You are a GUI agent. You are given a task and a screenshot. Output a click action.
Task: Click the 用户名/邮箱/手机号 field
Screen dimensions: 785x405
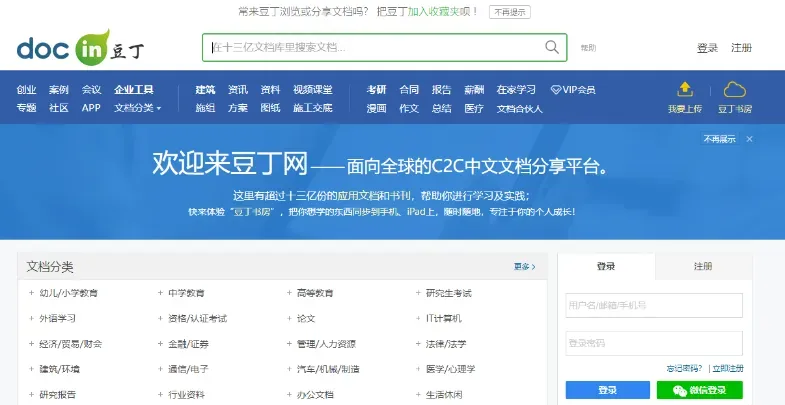(654, 305)
